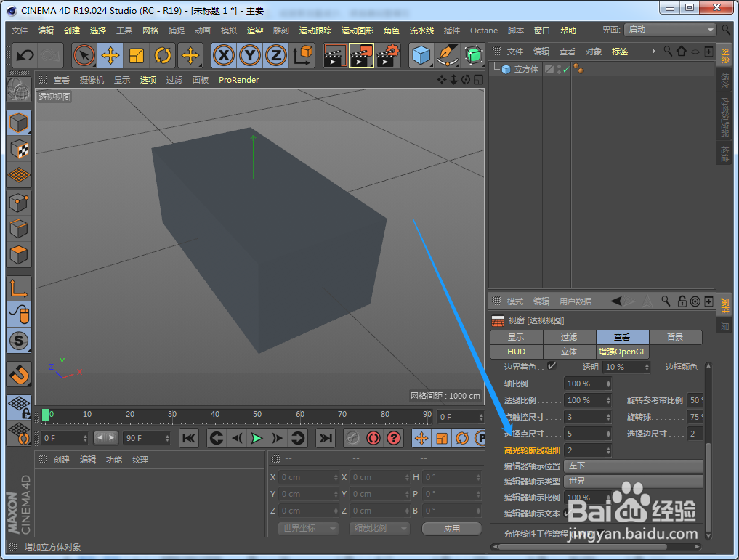Click attribute manager back arrow
The image size is (739, 560).
[x=616, y=301]
